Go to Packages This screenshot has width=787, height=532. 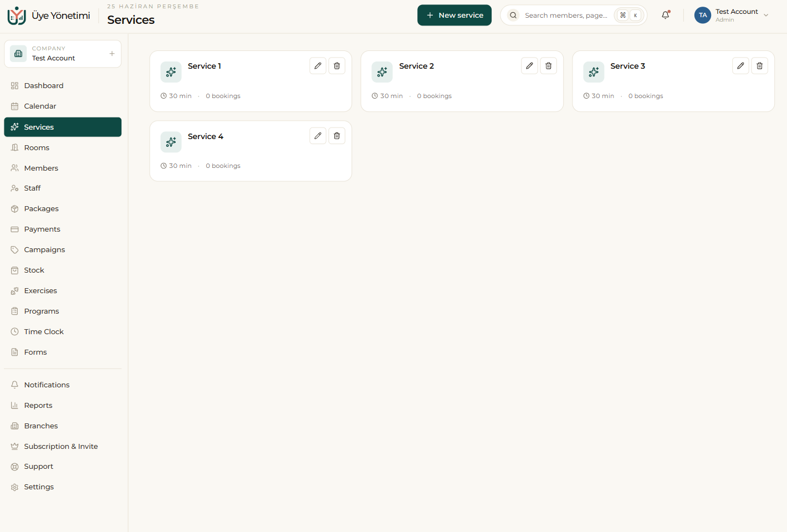click(63, 209)
